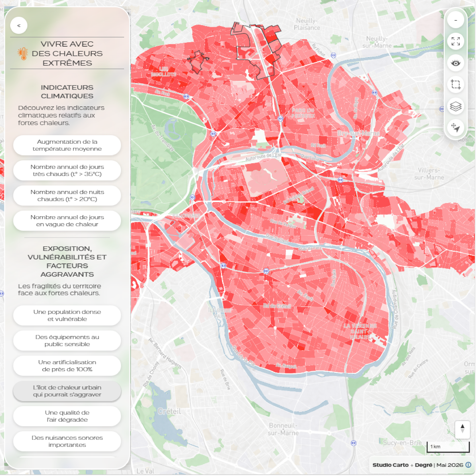Click the Bd de Créteil street label
The image size is (476, 476).
277,306
